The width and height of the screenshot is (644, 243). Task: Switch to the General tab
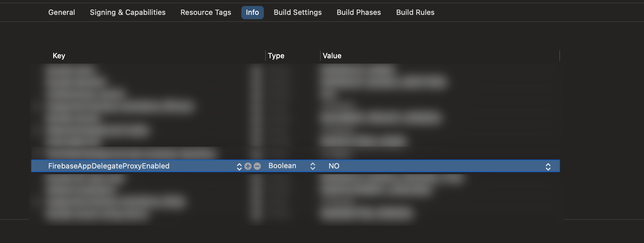point(61,13)
